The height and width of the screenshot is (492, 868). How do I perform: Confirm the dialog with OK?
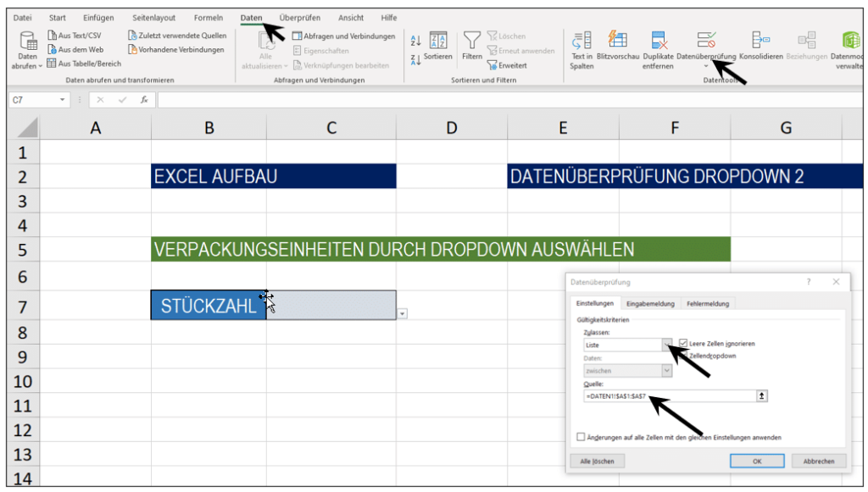tap(757, 461)
